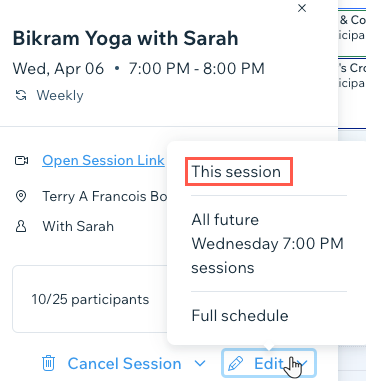Open the 10/25 participants card
Image resolution: width=366 pixels, height=381 pixels.
(x=90, y=299)
